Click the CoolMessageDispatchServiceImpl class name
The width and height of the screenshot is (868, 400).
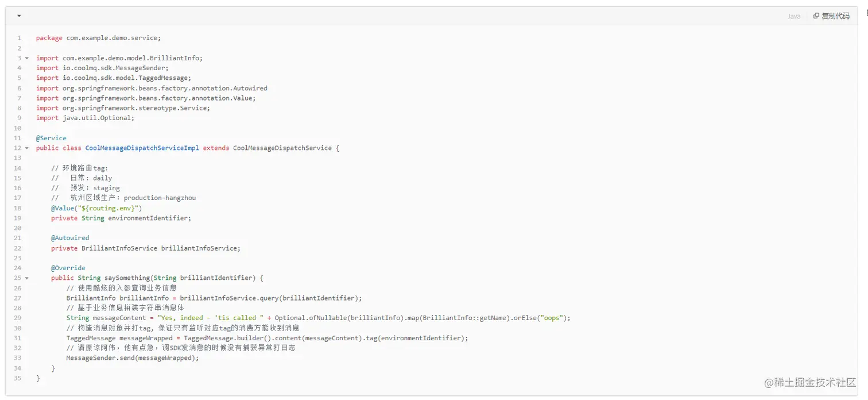coord(142,148)
